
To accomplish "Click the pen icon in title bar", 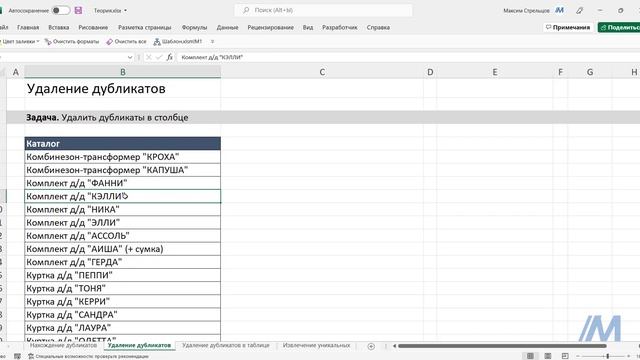I will click(580, 11).
